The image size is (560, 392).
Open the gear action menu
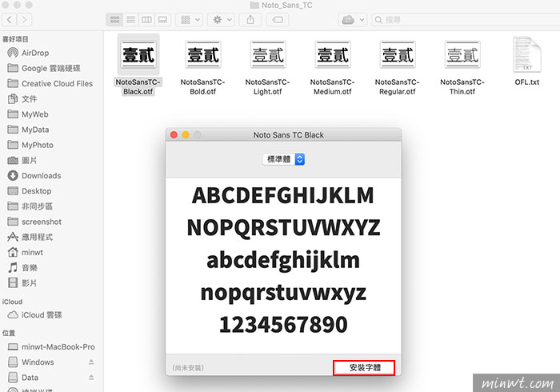pos(221,20)
